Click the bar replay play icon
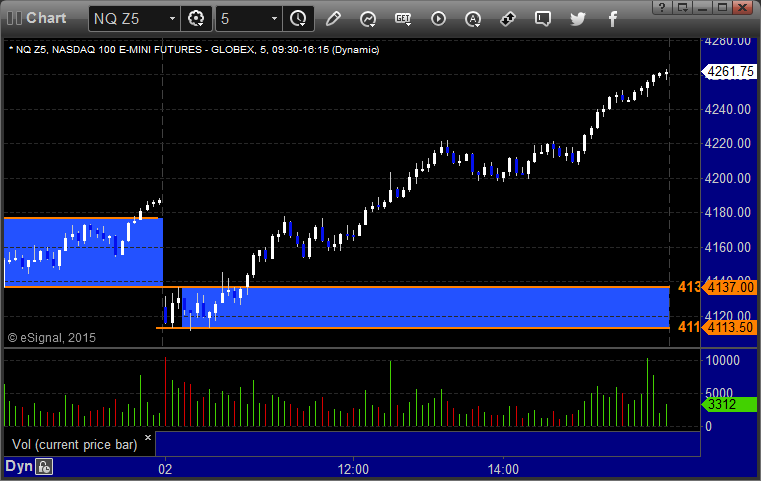This screenshot has height=481, width=761. pyautogui.click(x=438, y=19)
